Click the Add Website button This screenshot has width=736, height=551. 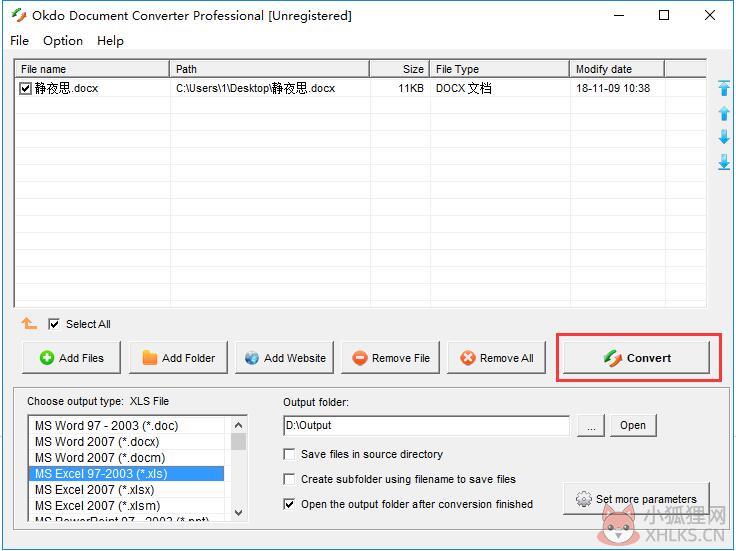coord(284,358)
